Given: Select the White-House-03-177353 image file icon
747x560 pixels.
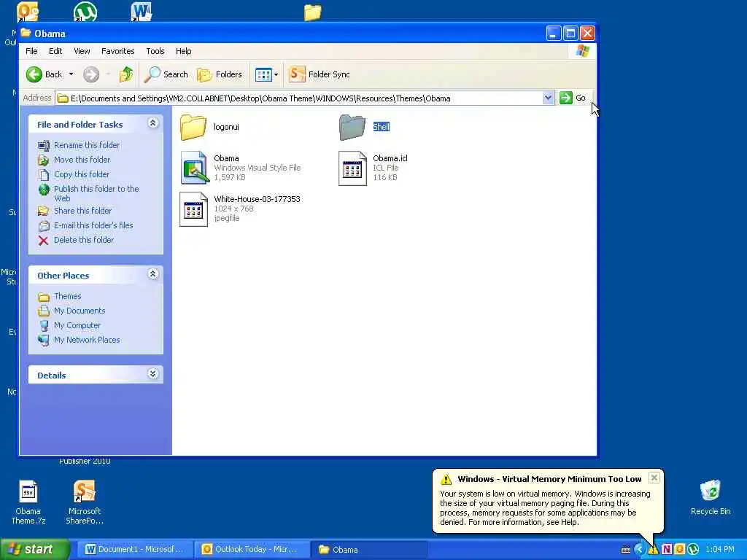Looking at the screenshot, I should tap(193, 209).
